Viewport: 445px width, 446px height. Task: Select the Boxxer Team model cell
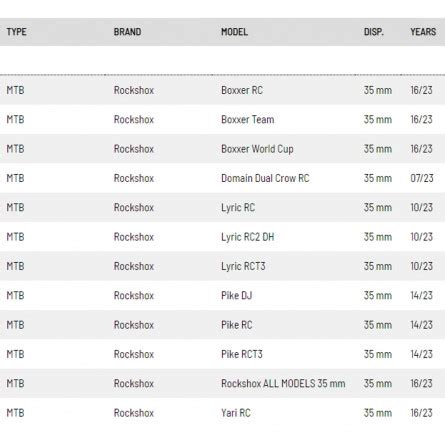pyautogui.click(x=247, y=120)
